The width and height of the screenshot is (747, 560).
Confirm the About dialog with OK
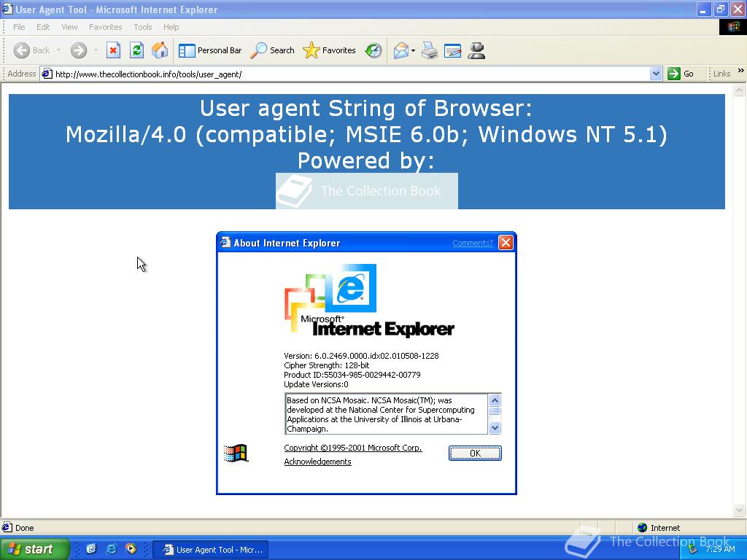pos(475,454)
